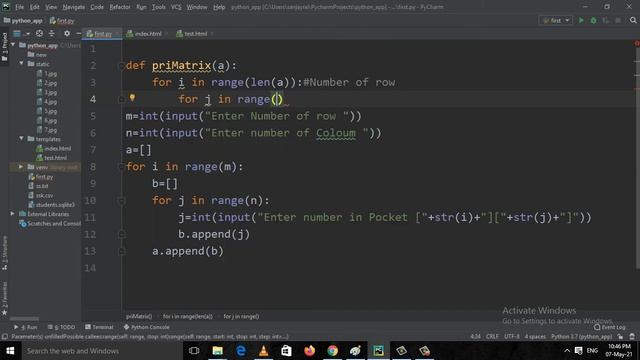The image size is (640, 360).
Task: Switch to the test.html editor tab
Action: tap(195, 34)
